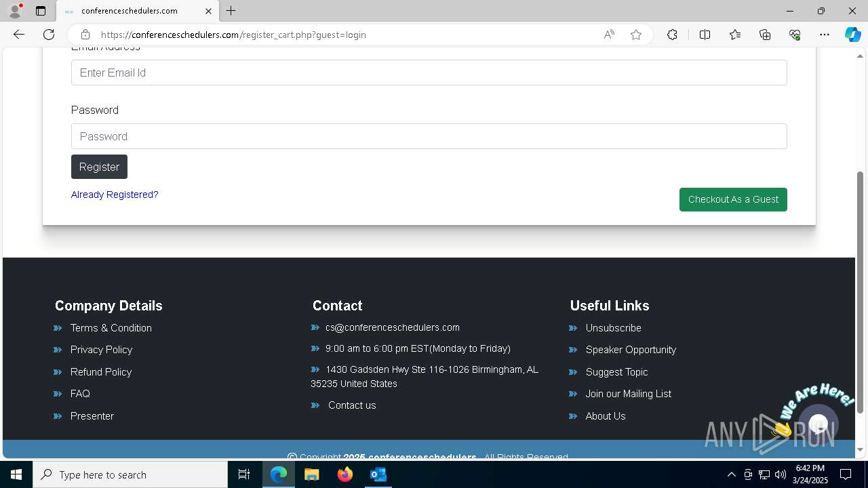Open Terms & Condition link
Image resolution: width=868 pixels, height=488 pixels.
point(111,328)
